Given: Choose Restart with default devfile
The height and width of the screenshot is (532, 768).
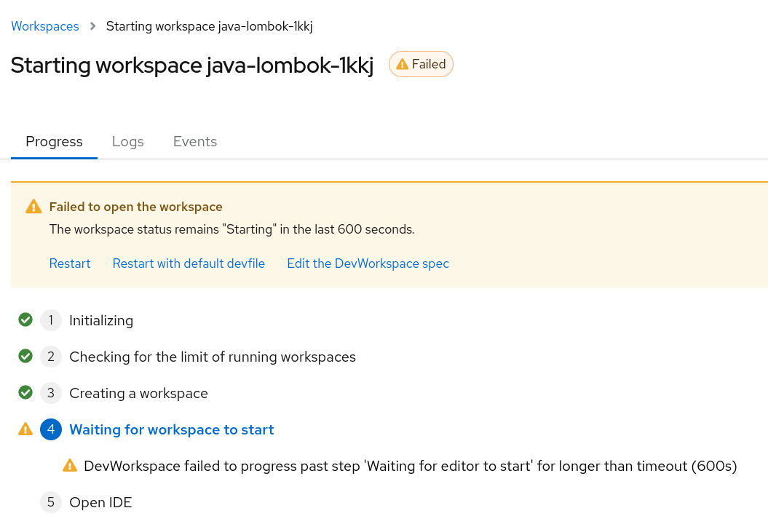Looking at the screenshot, I should point(189,263).
